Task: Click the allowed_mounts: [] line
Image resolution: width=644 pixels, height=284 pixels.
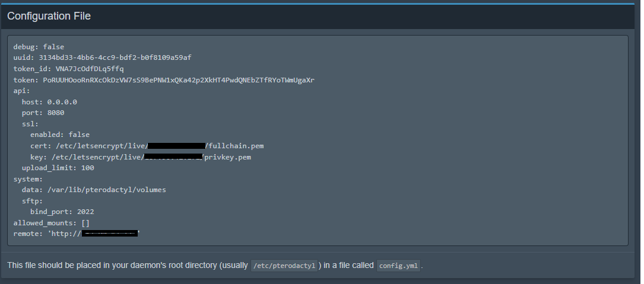Action: tap(51, 223)
